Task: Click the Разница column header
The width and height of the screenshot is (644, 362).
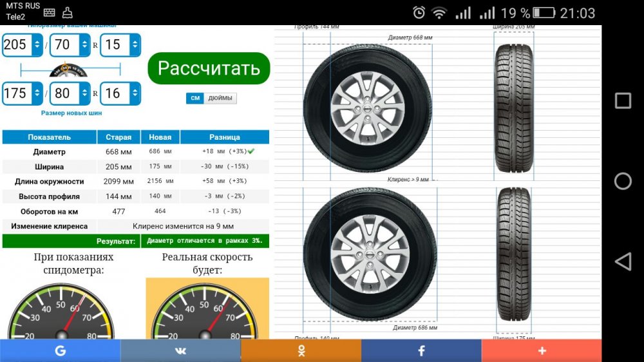Action: (224, 137)
